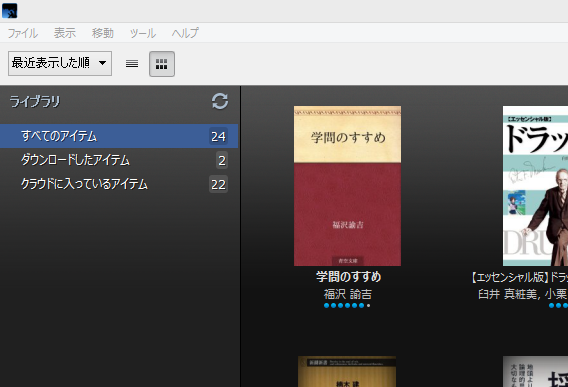568x387 pixels.
Task: Click the count 2 badge for downloaded items
Action: pos(222,160)
